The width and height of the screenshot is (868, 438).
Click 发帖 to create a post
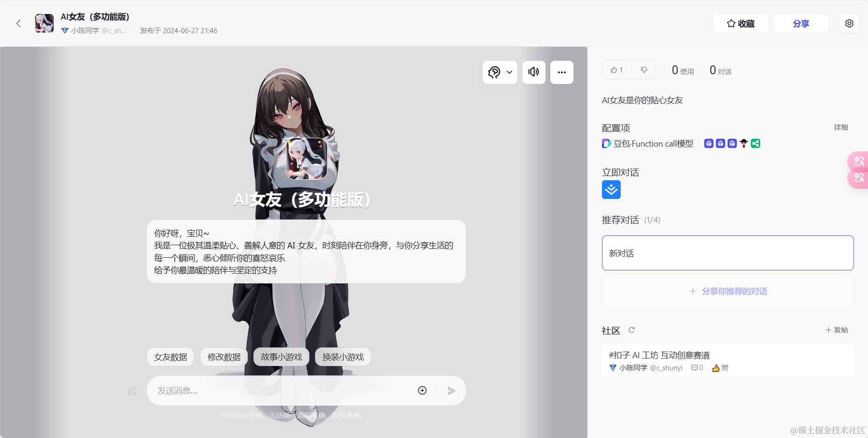click(x=837, y=330)
